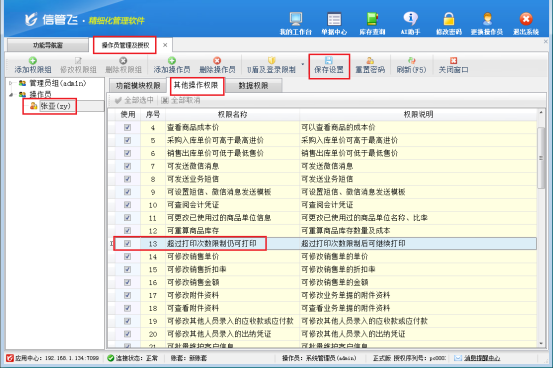Screen dimensions: 554x369
Task: Open 消息提醒中心 link in status bar
Action: click(x=482, y=358)
